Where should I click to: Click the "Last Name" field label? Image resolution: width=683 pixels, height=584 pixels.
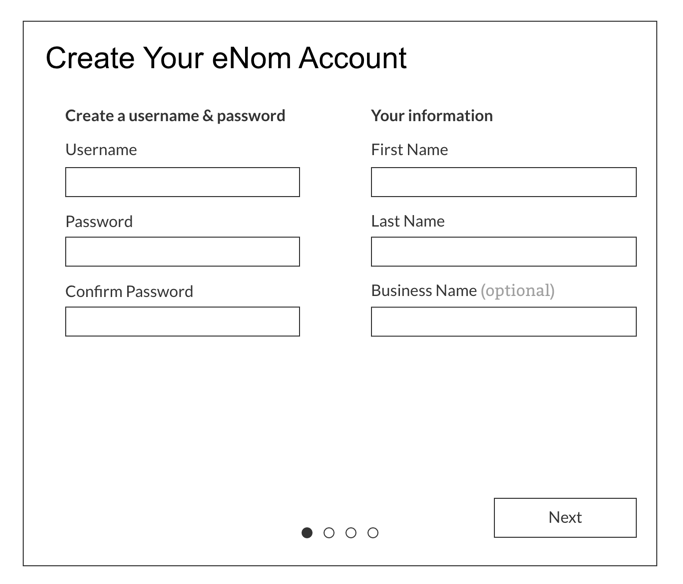coord(408,221)
